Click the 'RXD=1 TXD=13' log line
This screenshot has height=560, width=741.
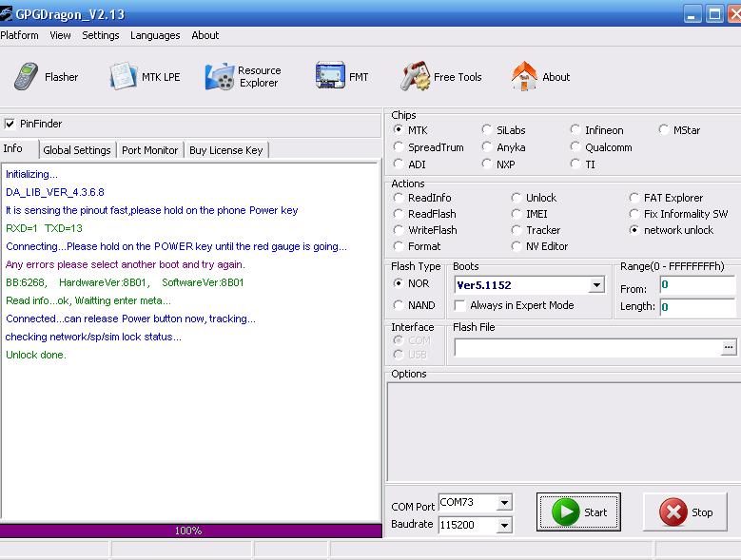click(x=44, y=228)
